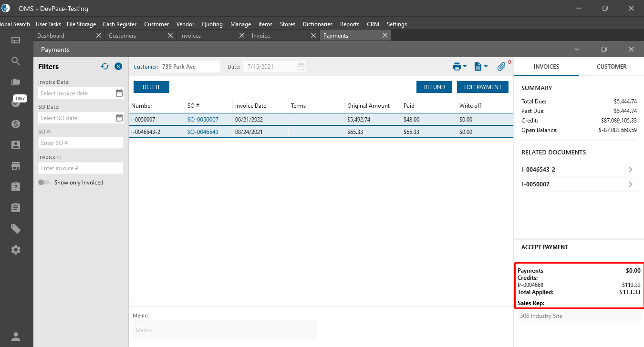Clear filters with the X icon
Image resolution: width=644 pixels, height=347 pixels.
[118, 67]
